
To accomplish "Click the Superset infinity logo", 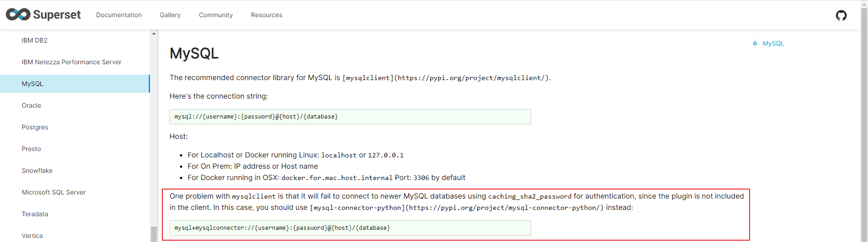I will [18, 14].
